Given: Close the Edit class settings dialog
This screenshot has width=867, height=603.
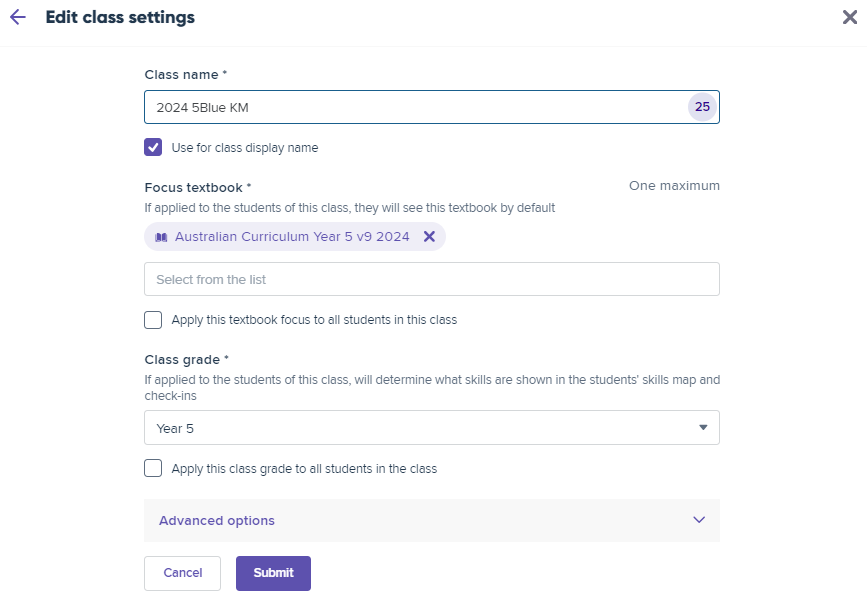Looking at the screenshot, I should pyautogui.click(x=850, y=17).
